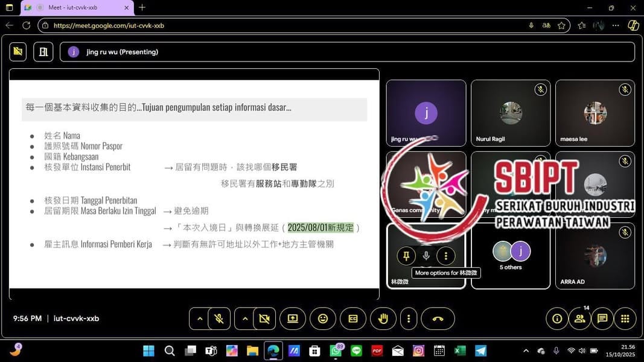The image size is (644, 362).
Task: Expand audio settings chevron beside microphone
Action: click(x=200, y=319)
